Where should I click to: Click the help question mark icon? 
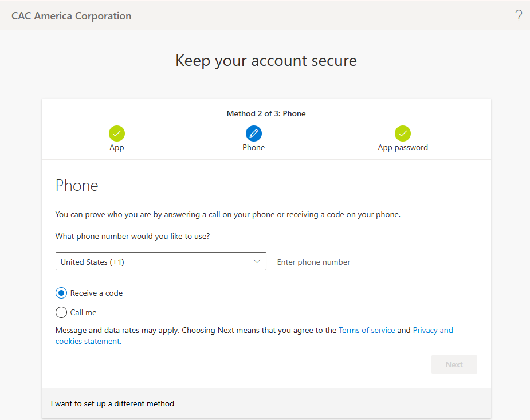pos(519,16)
